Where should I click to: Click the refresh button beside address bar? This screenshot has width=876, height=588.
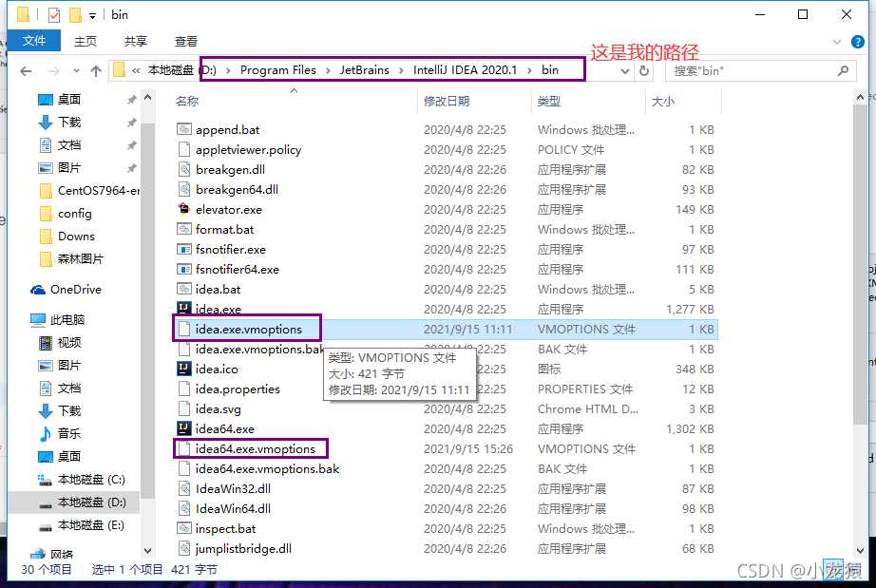(x=644, y=71)
